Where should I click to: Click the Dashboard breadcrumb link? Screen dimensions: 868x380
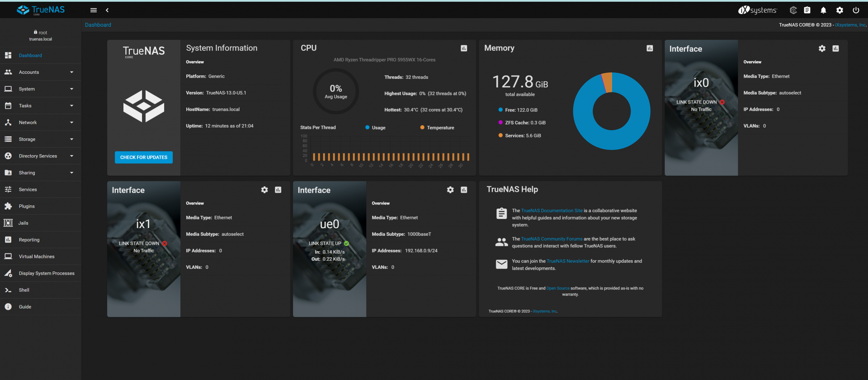(98, 25)
